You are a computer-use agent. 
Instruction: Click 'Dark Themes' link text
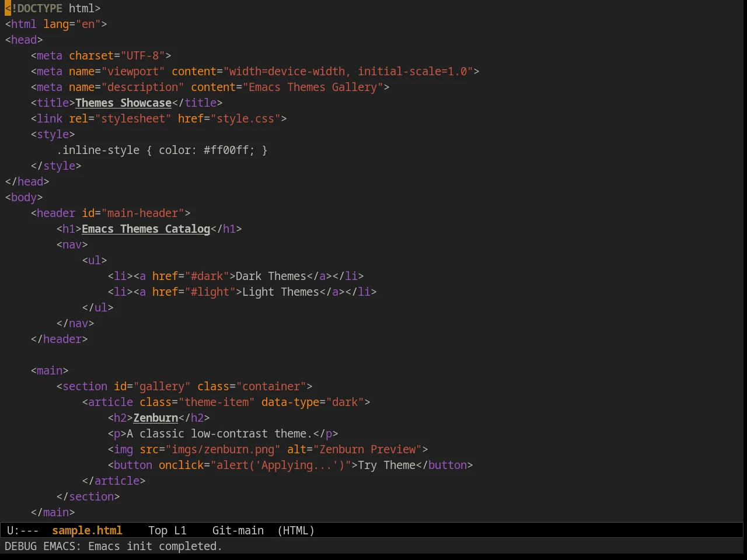click(x=271, y=276)
